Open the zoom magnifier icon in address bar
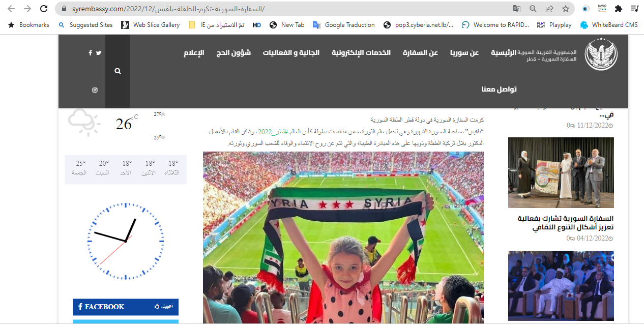This screenshot has height=325, width=644. point(533,9)
